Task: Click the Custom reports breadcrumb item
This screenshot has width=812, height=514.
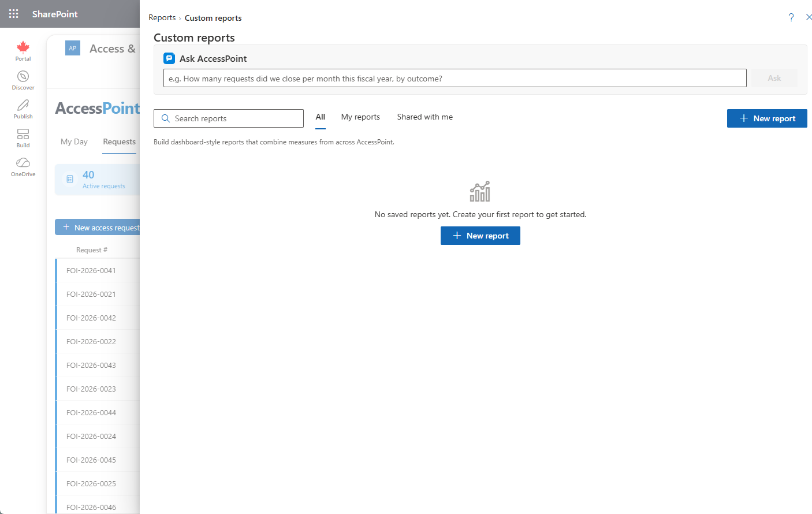Action: [x=213, y=18]
